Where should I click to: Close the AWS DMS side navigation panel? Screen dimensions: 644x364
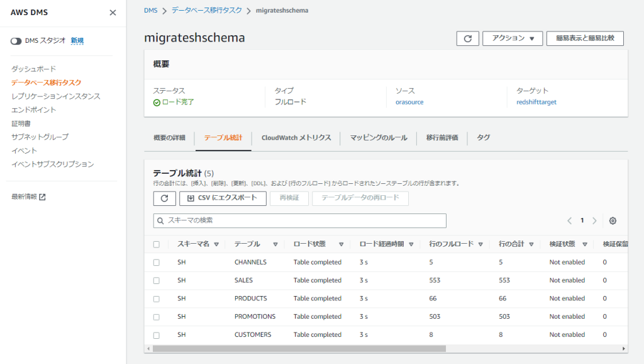click(x=113, y=13)
